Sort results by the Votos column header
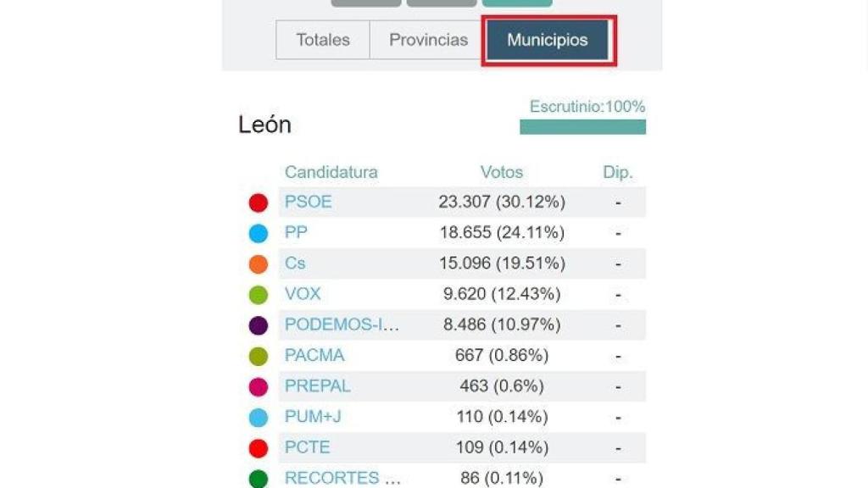This screenshot has height=488, width=868. pos(502,171)
